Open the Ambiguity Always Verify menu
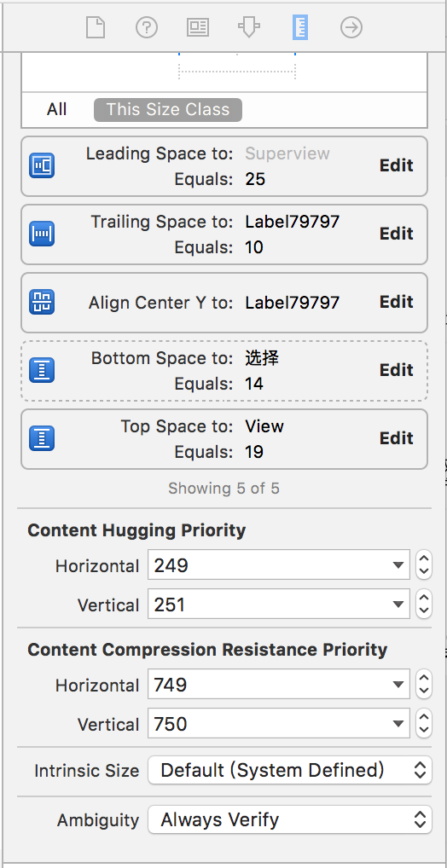The image size is (447, 868). pyautogui.click(x=290, y=819)
